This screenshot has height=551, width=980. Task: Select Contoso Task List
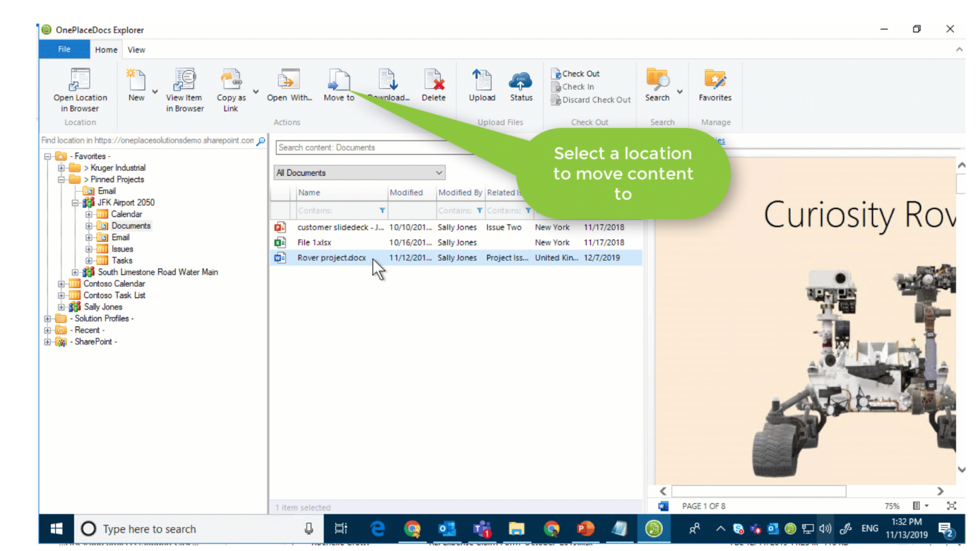click(114, 295)
